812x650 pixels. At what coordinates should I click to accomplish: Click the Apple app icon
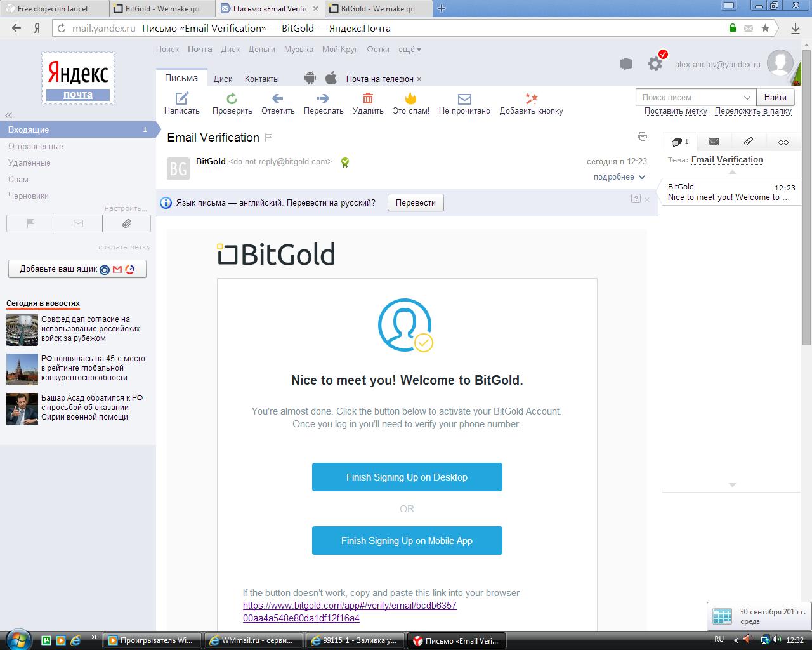[331, 78]
